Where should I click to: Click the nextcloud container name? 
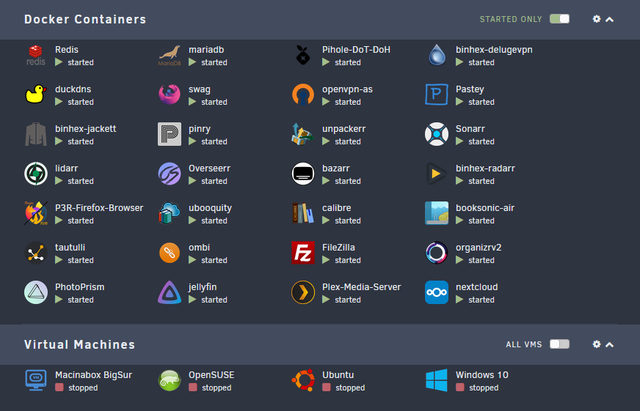[476, 287]
